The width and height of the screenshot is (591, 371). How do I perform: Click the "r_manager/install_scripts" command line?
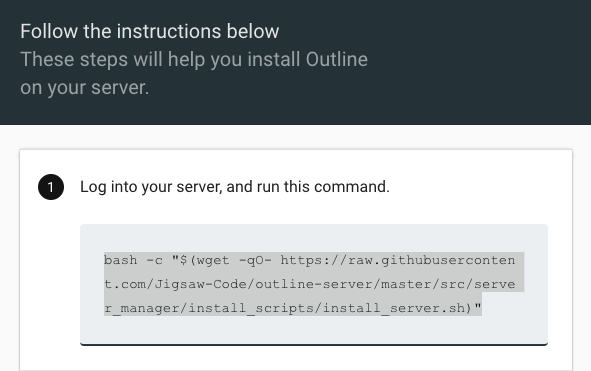pos(293,308)
